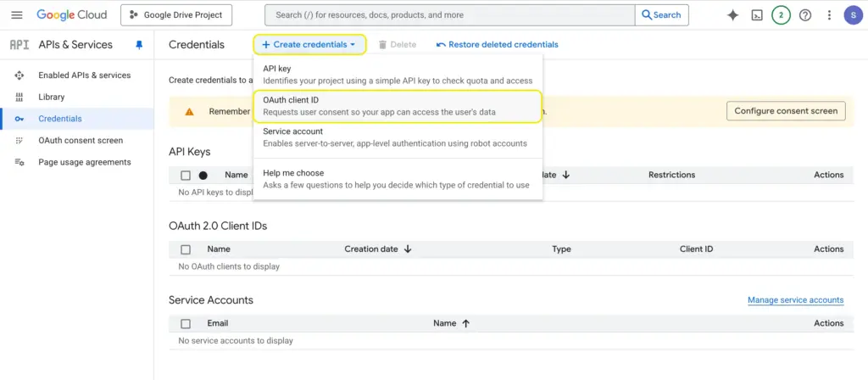868x380 pixels.
Task: Click Type column header in OAuth table
Action: click(x=561, y=249)
